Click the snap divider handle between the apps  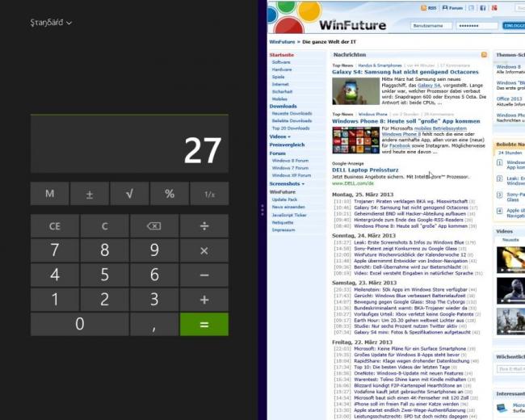click(262, 210)
